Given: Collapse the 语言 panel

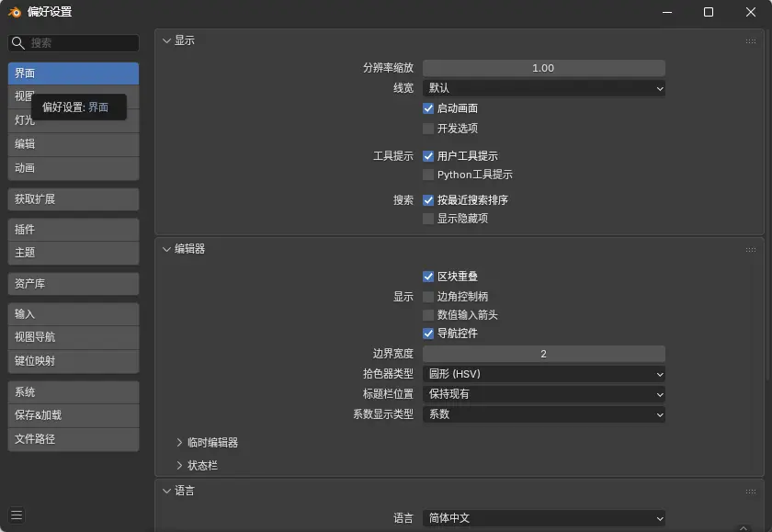Looking at the screenshot, I should [x=167, y=492].
